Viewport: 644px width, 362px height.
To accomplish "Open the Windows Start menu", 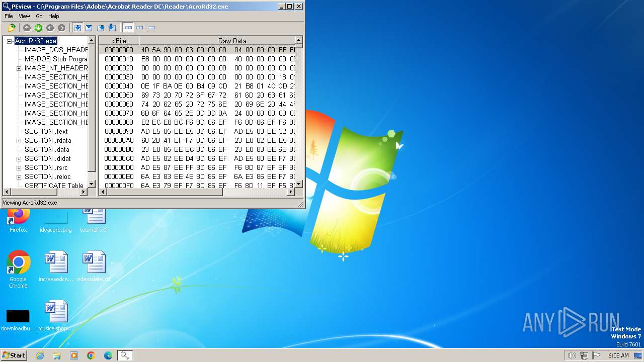I will click(14, 355).
